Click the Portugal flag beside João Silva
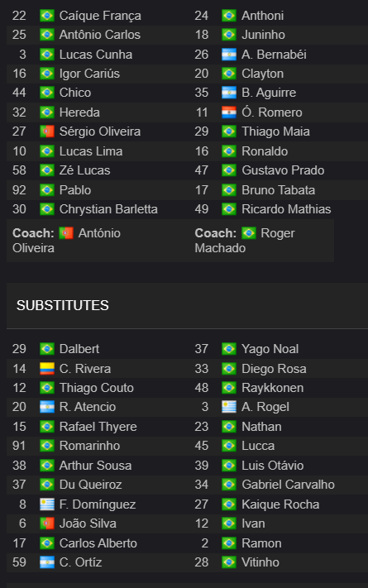Image resolution: width=368 pixels, height=588 pixels. pyautogui.click(x=47, y=523)
